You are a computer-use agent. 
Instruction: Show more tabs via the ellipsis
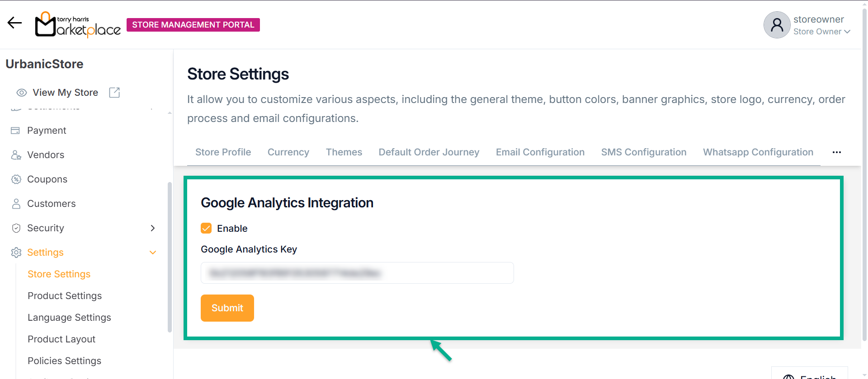836,152
